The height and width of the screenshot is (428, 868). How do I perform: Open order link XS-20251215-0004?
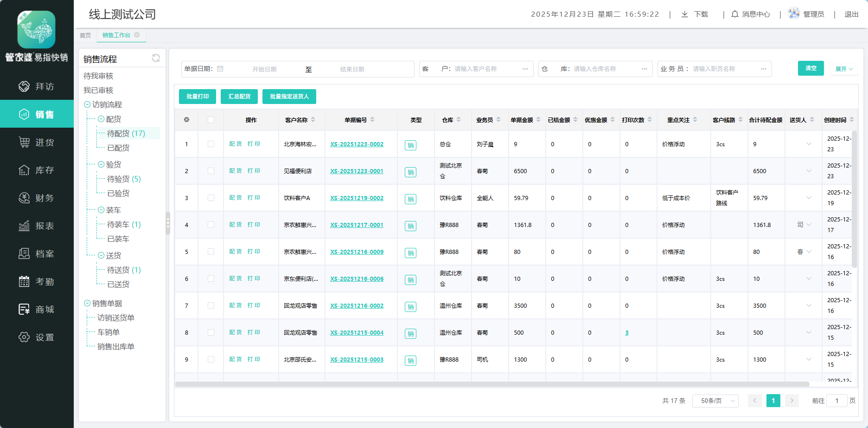click(357, 333)
